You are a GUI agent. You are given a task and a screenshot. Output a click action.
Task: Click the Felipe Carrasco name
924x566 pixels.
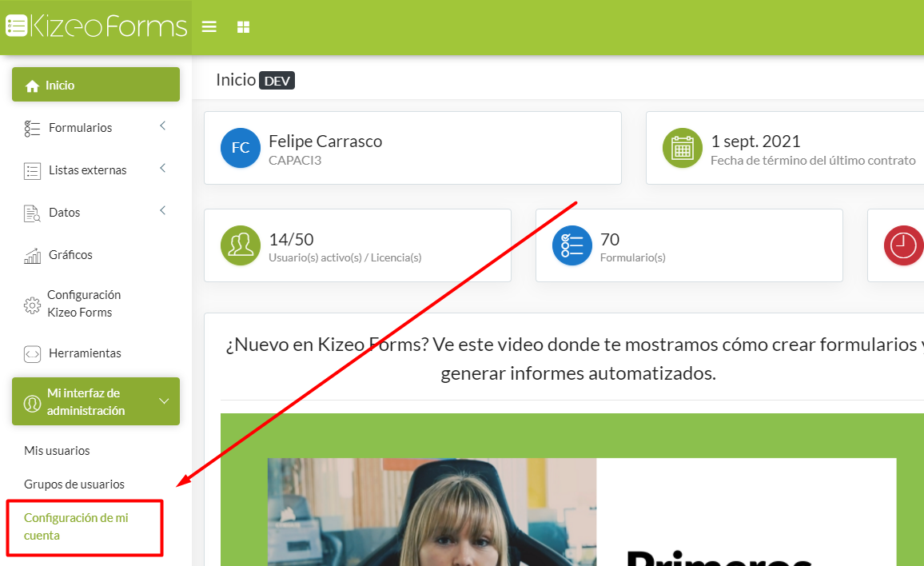325,141
